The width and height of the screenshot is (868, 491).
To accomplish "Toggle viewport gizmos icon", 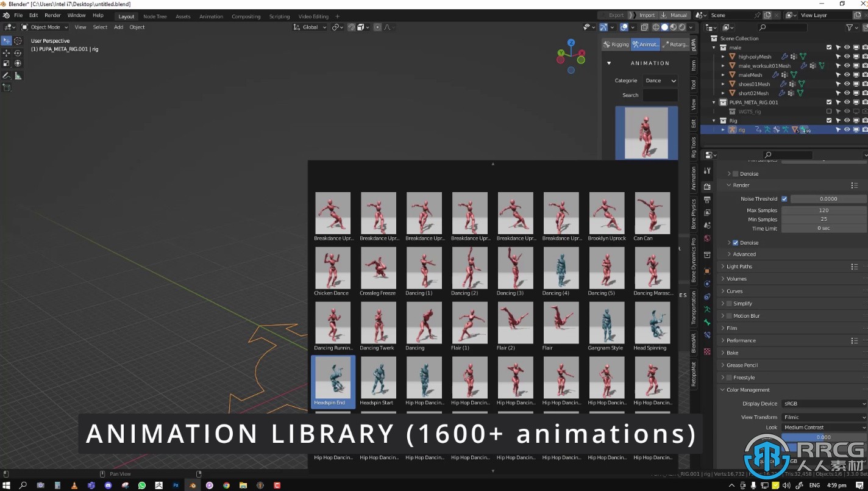I will click(603, 27).
